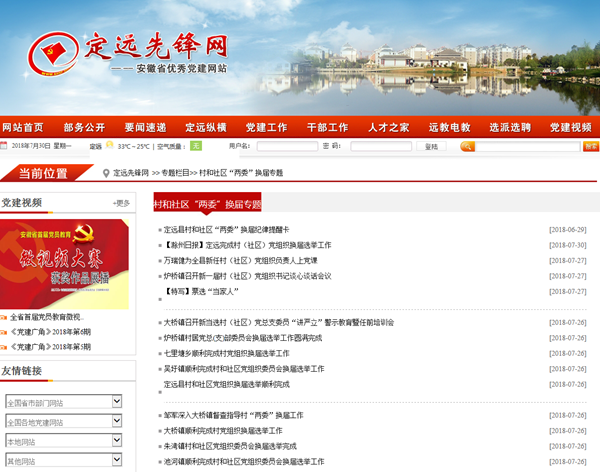Screen dimensions: 600x472
Task: Open article 炉桥镇村居党总(支)部委员会换届选举工作圆满完成
Action: click(x=243, y=338)
